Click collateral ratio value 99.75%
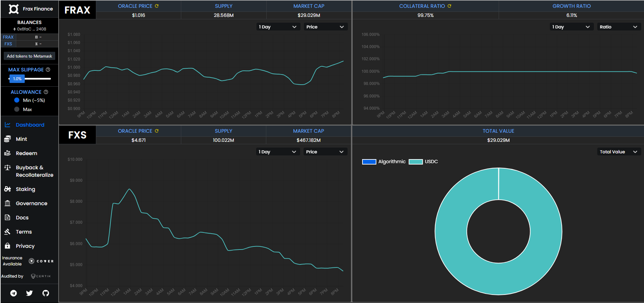Image resolution: width=644 pixels, height=303 pixels. pyautogui.click(x=425, y=15)
